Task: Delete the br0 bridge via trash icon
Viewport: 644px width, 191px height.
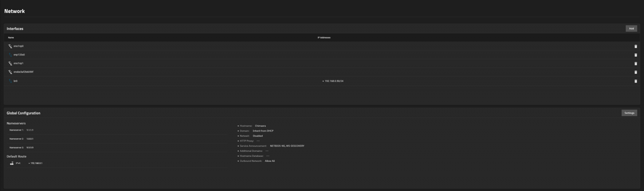Action: coord(635,81)
